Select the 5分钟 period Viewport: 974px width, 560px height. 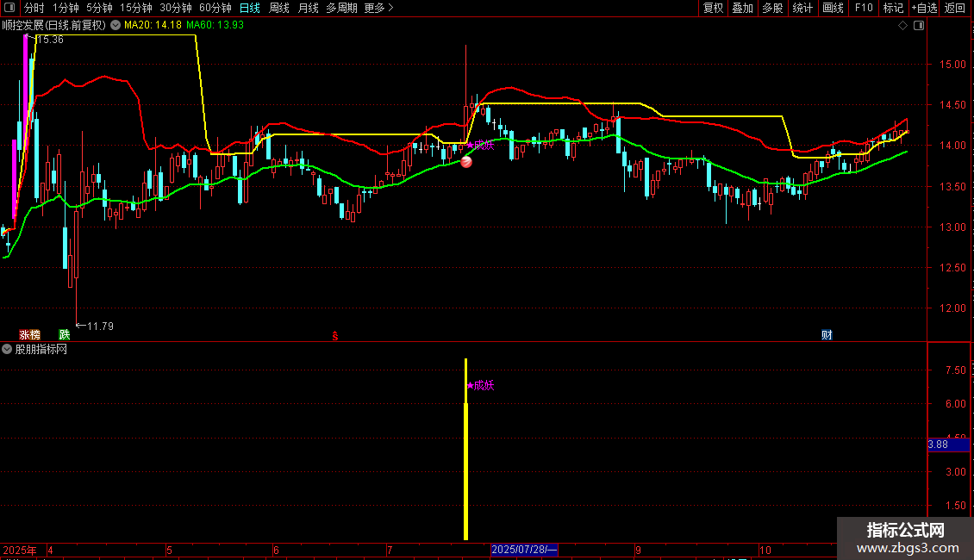pos(99,8)
